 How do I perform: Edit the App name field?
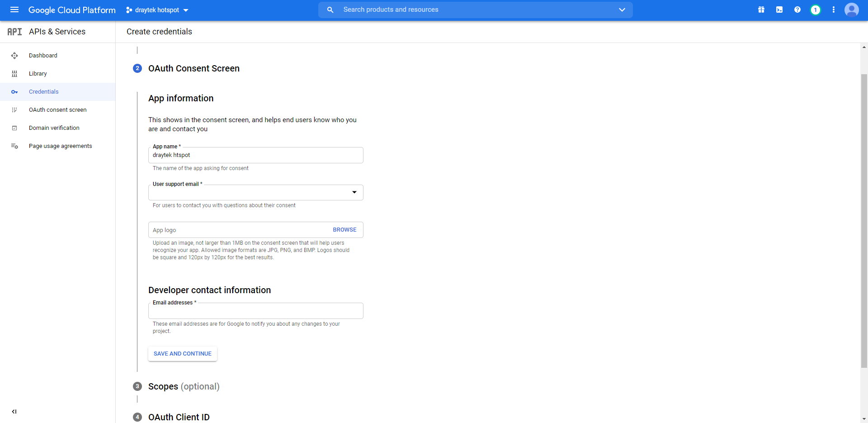pyautogui.click(x=256, y=155)
